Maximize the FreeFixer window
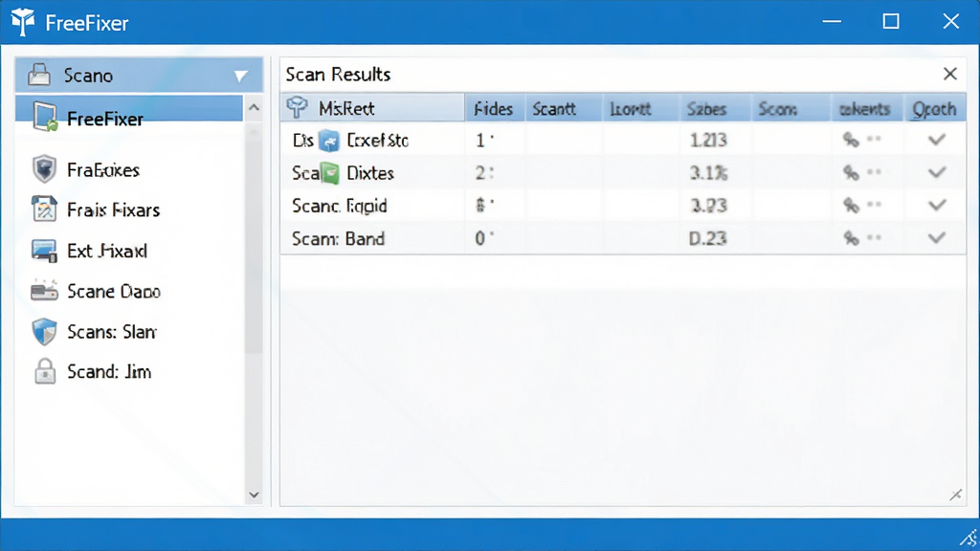The image size is (980, 551). 891,21
